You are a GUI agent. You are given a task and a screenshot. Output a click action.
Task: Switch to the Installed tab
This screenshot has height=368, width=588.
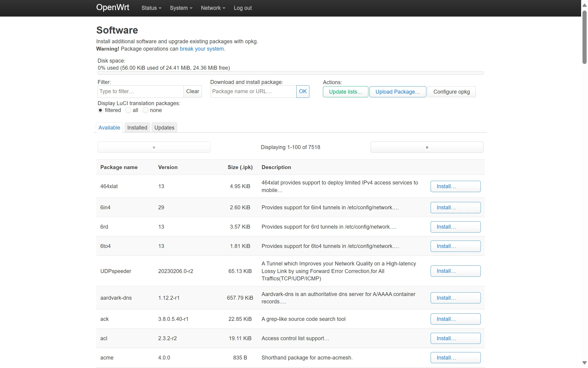(x=137, y=127)
